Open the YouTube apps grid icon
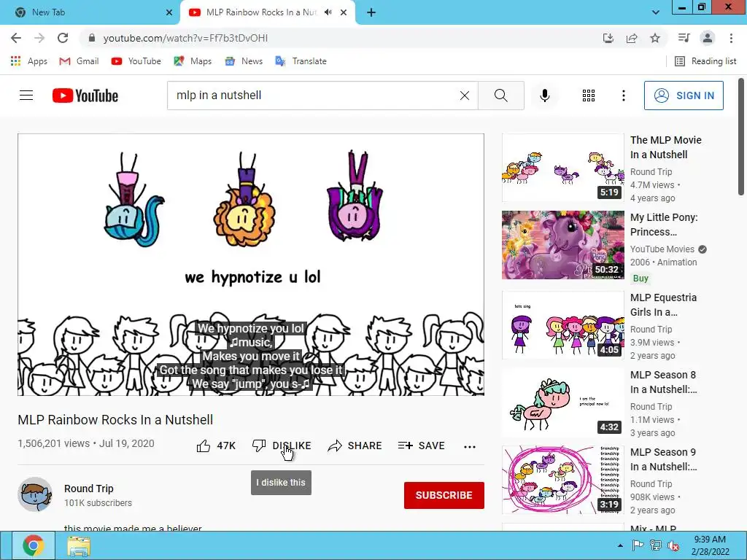 click(x=589, y=96)
